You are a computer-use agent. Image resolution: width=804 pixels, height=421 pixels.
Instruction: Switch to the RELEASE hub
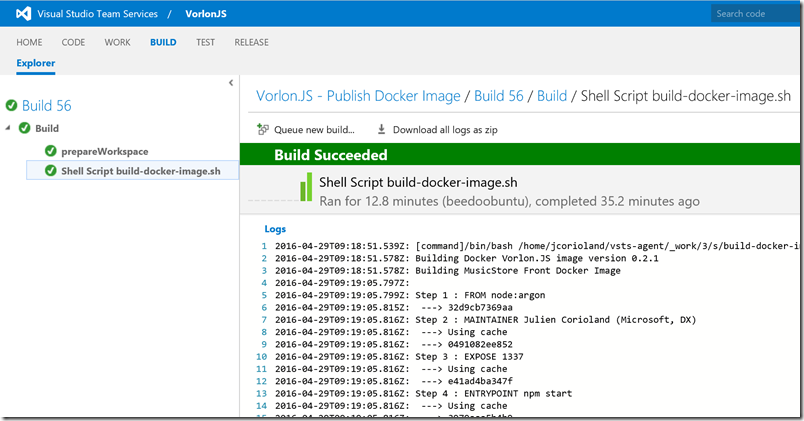[251, 43]
